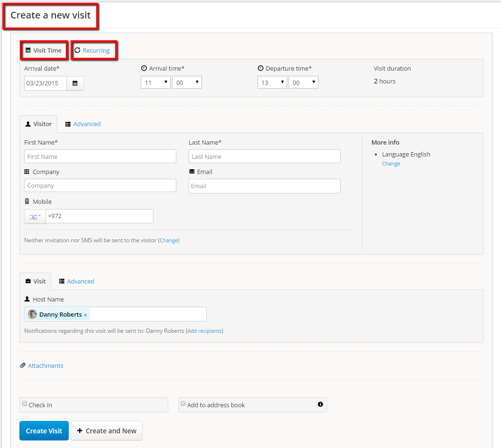Tick the Add to address book checkbox
The width and height of the screenshot is (501, 448).
[183, 404]
